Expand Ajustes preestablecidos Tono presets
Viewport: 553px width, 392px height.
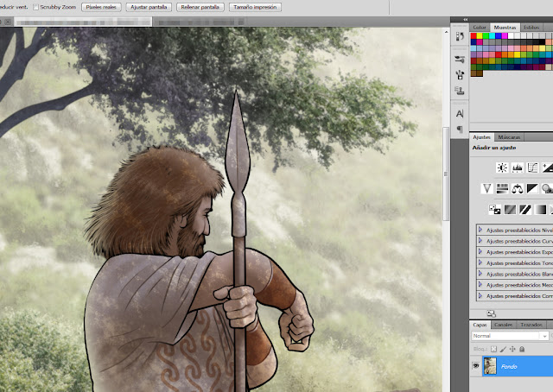coord(480,262)
